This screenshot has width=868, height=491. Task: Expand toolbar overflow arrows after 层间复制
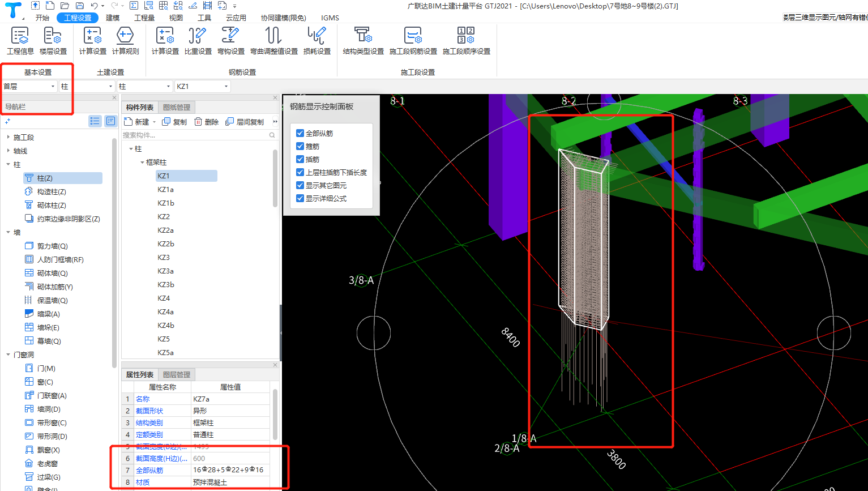coord(275,122)
